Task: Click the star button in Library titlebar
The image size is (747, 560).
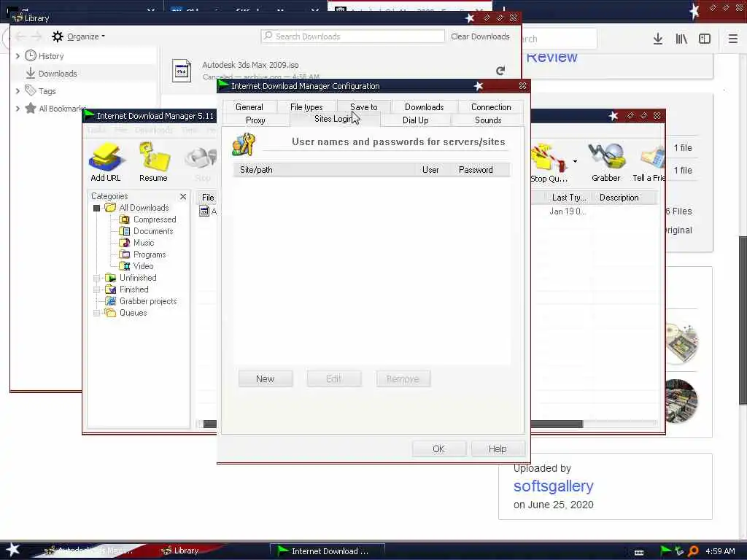Action: [469, 18]
